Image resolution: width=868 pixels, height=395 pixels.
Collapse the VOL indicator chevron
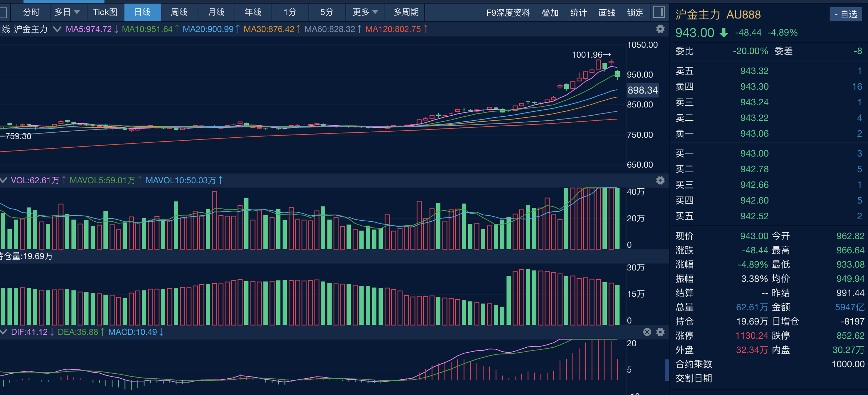(x=4, y=180)
